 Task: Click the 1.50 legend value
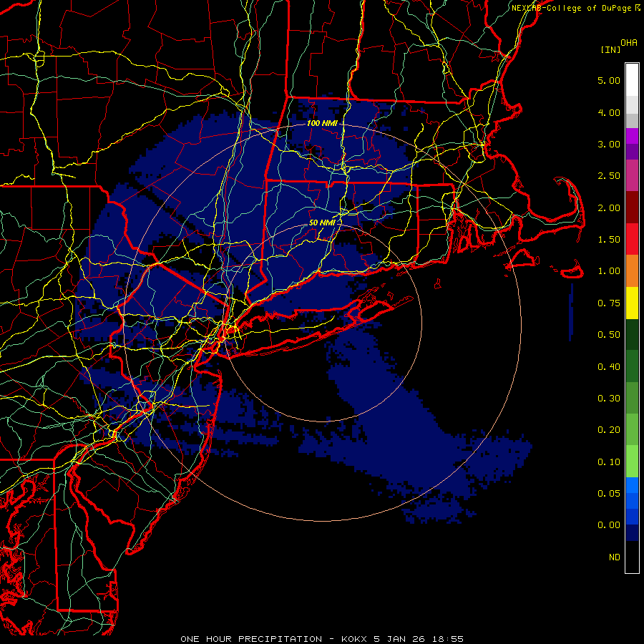(609, 240)
